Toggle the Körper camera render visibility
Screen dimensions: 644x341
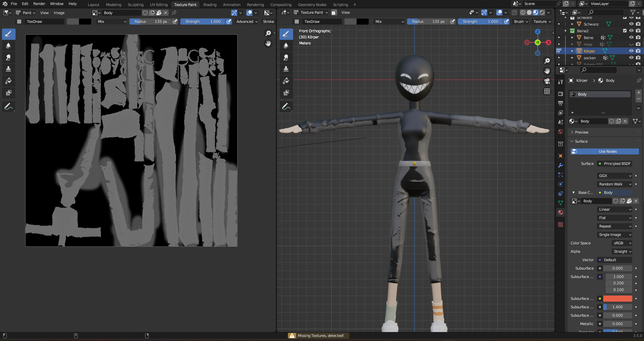pos(638,51)
